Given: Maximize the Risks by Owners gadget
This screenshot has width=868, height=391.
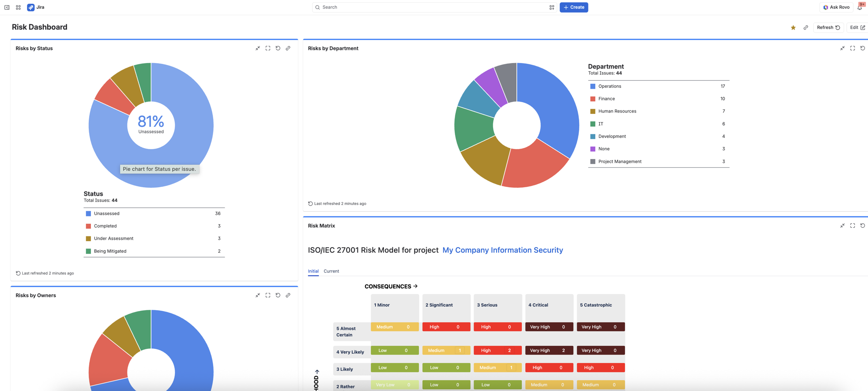Looking at the screenshot, I should pyautogui.click(x=268, y=295).
